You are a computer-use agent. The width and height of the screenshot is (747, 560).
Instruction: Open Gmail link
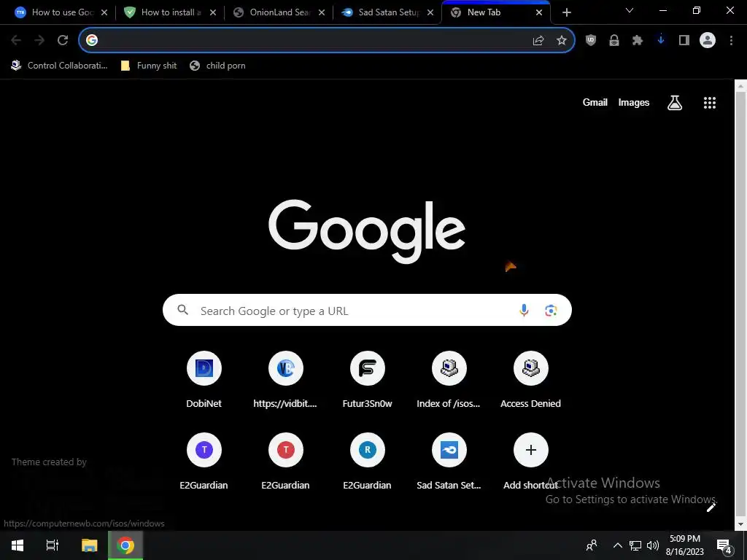(595, 102)
